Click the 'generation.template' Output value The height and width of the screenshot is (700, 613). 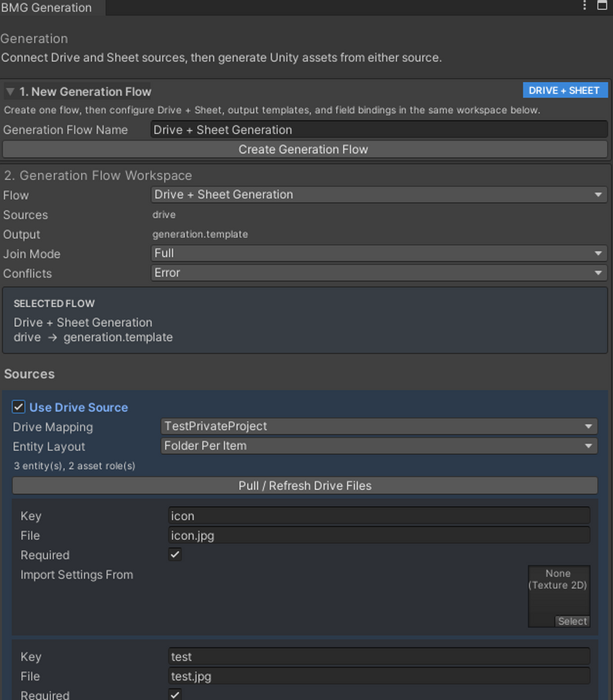(x=200, y=234)
